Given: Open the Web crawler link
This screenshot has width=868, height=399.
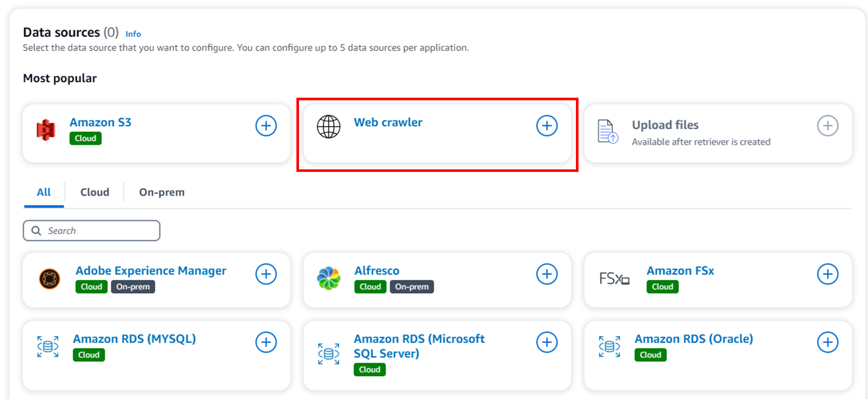Looking at the screenshot, I should 388,122.
